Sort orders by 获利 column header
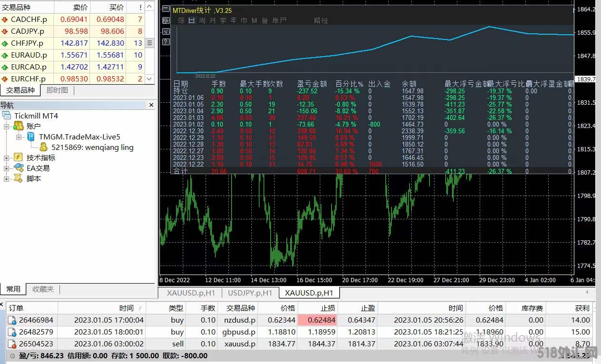 569,308
